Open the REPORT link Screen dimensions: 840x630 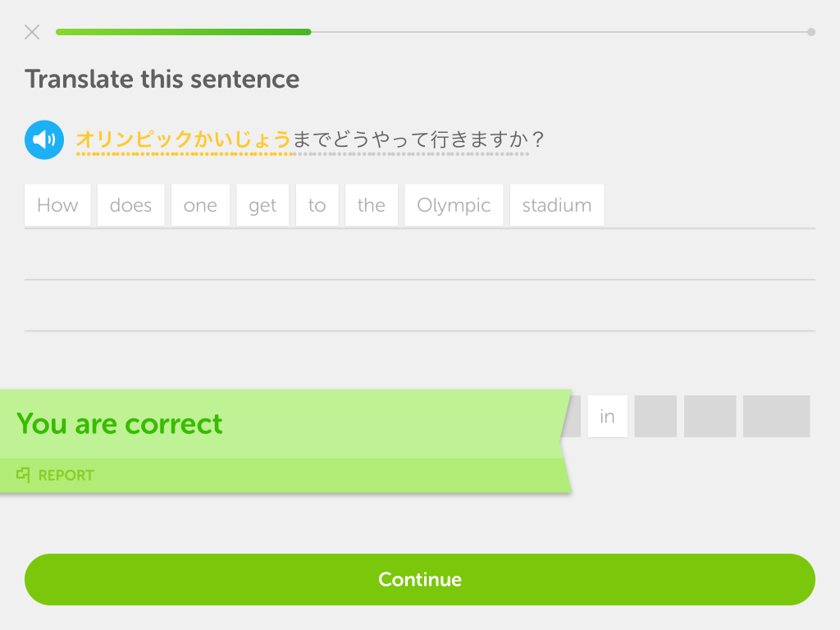[x=66, y=475]
